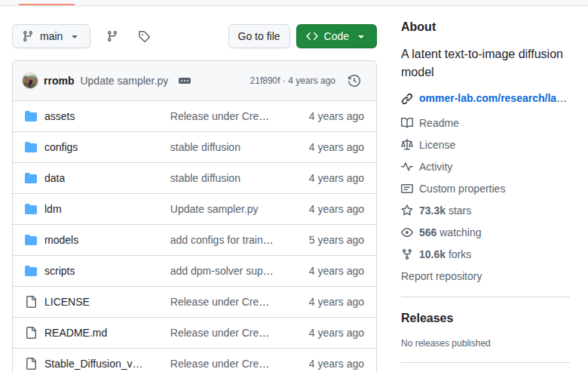Open rromb author profile link
This screenshot has width=588, height=372.
(59, 81)
